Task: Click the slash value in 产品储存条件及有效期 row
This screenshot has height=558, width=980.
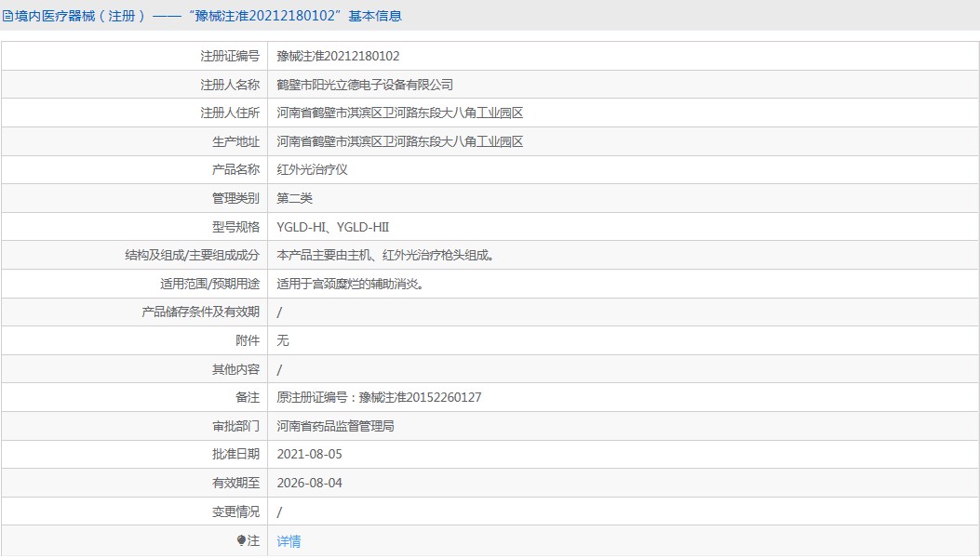Action: 279,312
